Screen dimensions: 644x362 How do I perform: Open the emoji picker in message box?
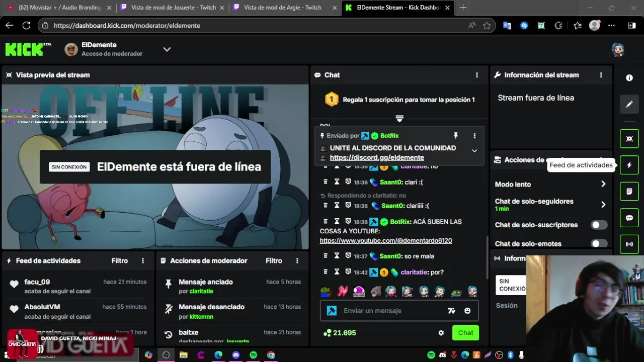pyautogui.click(x=467, y=311)
